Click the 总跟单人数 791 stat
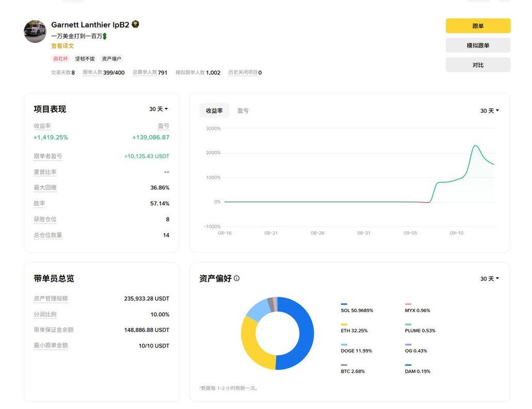This screenshot has height=409, width=532. (150, 73)
